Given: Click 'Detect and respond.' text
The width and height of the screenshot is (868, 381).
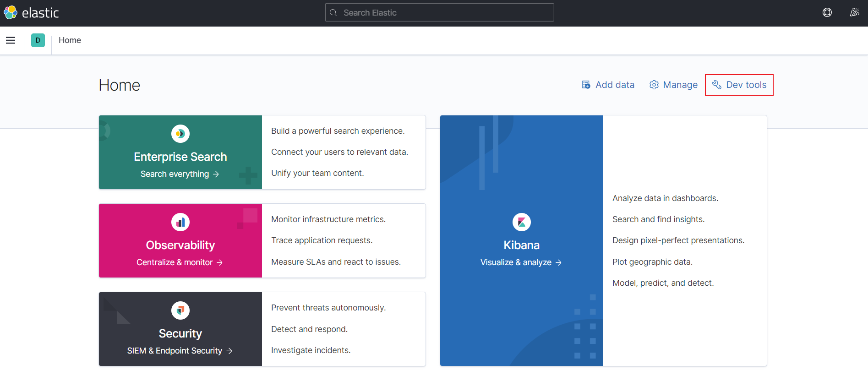Looking at the screenshot, I should point(309,329).
